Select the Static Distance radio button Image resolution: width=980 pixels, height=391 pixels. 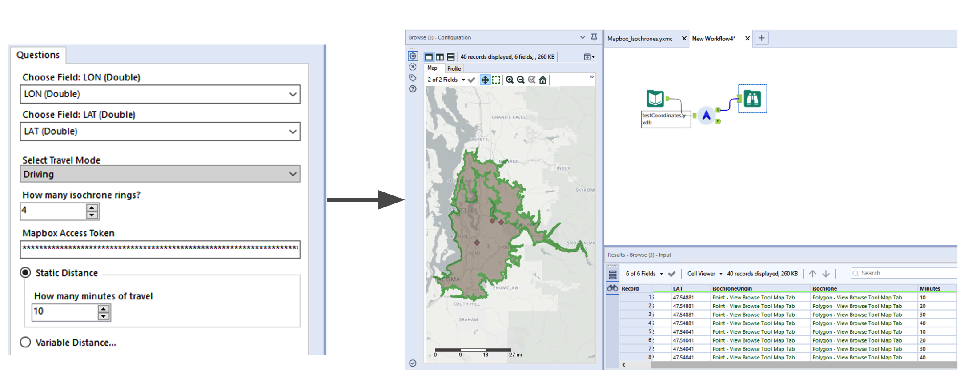(25, 273)
